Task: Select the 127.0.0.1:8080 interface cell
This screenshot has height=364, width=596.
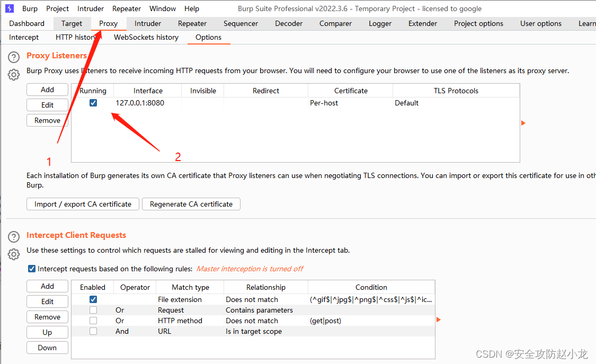Action: pos(147,103)
